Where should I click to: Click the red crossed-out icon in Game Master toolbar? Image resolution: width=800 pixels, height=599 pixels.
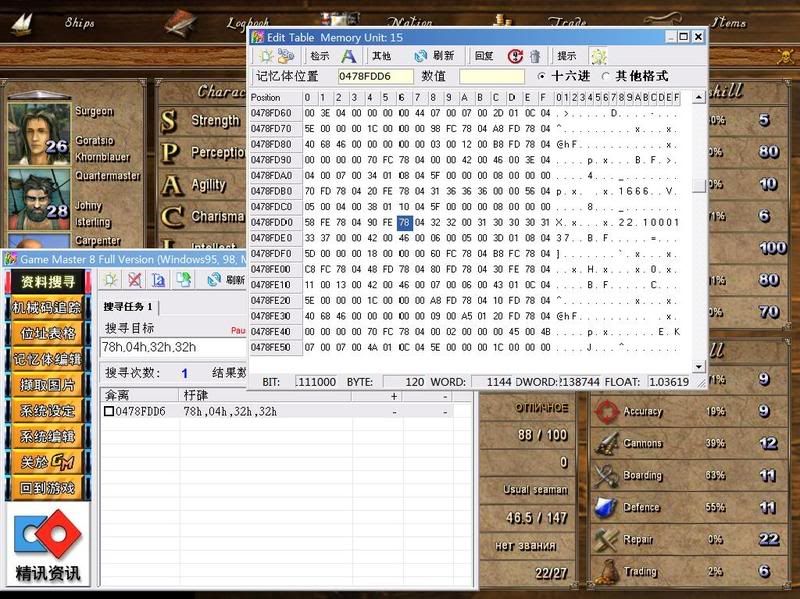[x=135, y=280]
